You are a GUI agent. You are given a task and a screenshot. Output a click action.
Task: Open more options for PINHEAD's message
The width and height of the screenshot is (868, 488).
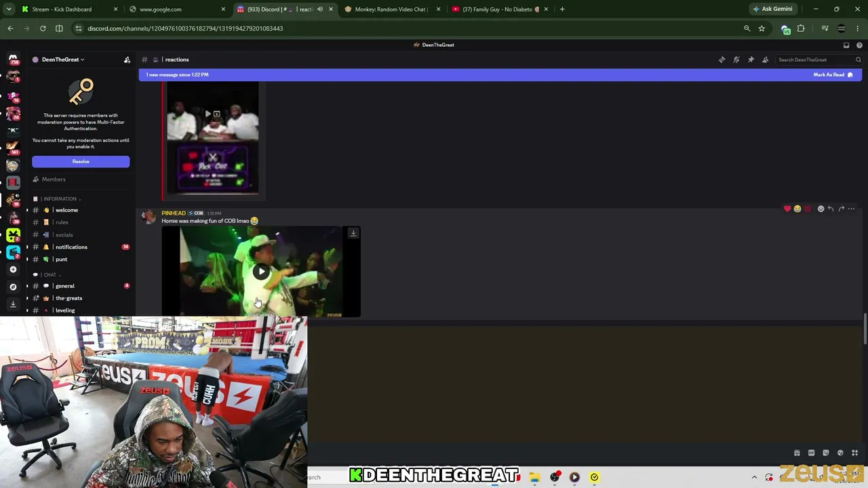tap(852, 209)
